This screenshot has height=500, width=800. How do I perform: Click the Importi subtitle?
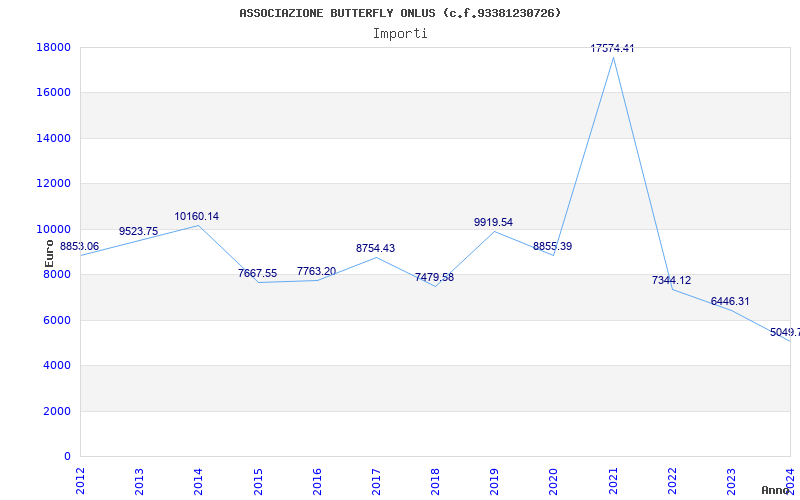click(x=400, y=34)
